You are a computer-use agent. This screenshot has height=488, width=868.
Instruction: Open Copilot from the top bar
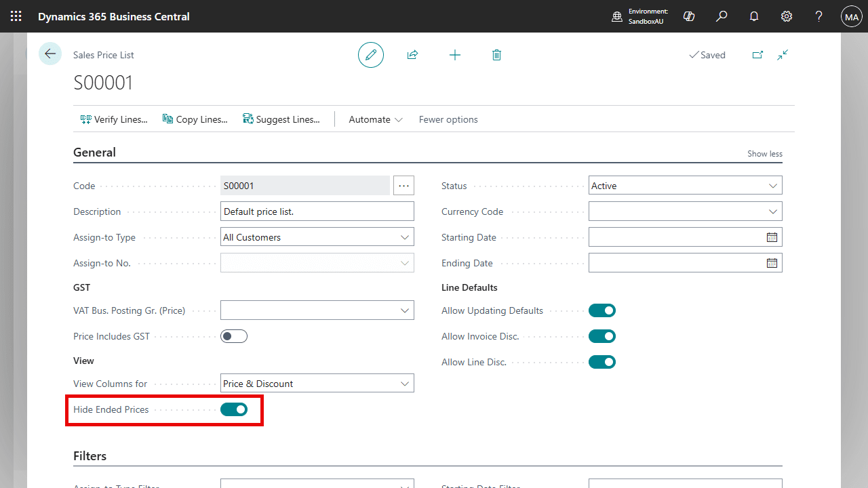click(x=689, y=16)
